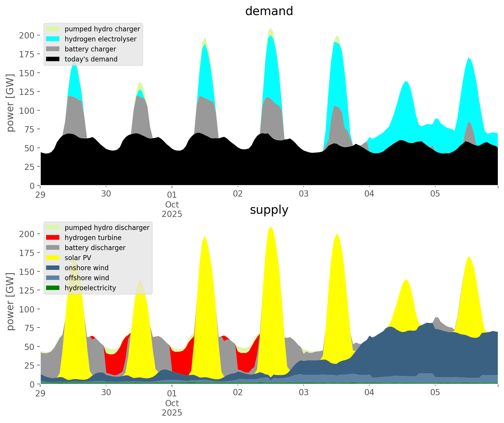Click the 'supply' chart title
The image size is (504, 423).
pyautogui.click(x=269, y=210)
